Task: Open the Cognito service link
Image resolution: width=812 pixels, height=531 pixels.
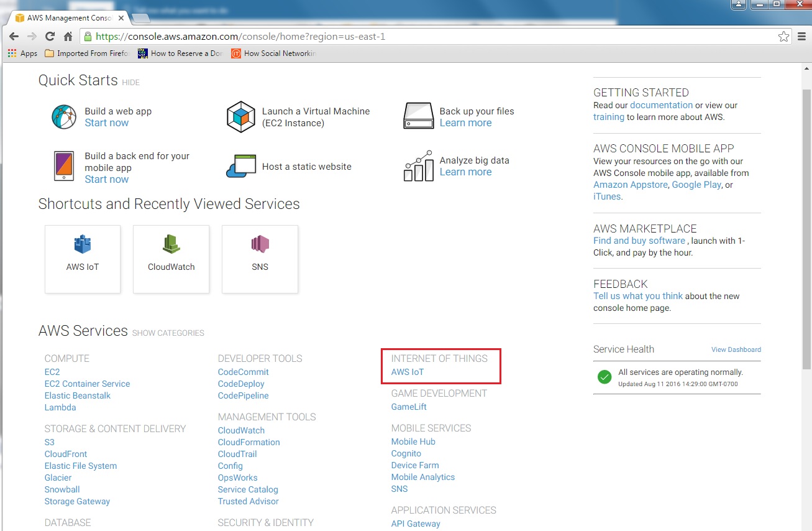Action: [x=406, y=453]
